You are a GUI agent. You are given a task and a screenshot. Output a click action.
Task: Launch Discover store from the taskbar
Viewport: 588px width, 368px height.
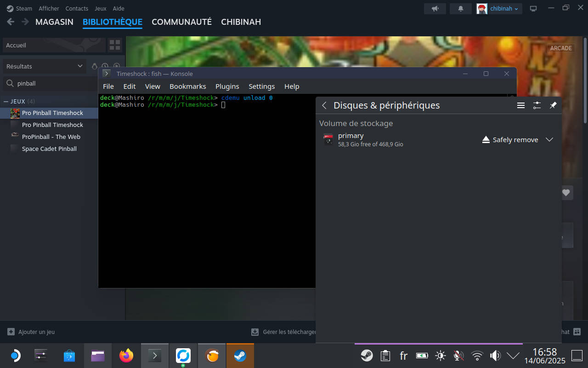pyautogui.click(x=69, y=356)
